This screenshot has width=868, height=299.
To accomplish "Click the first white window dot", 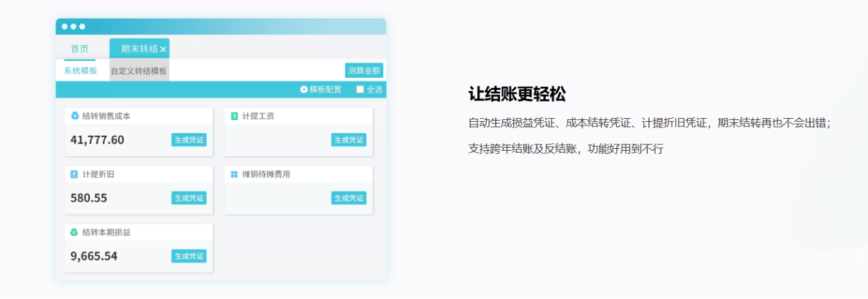I will (65, 26).
